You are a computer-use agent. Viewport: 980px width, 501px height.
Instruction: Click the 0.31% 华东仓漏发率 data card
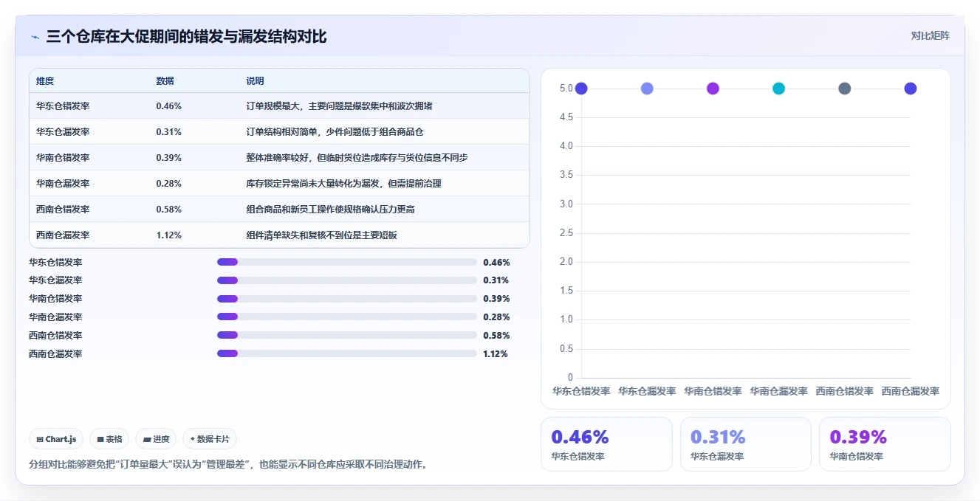tap(746, 444)
